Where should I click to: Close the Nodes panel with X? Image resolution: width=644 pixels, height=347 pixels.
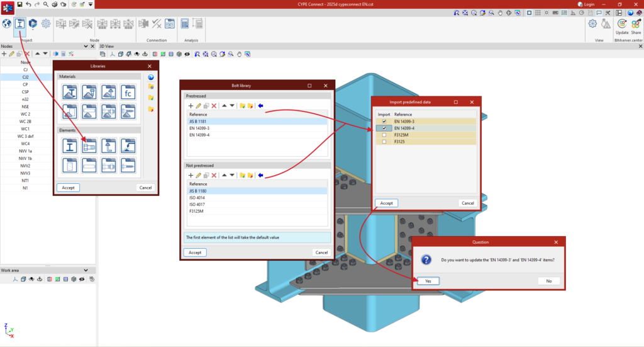pyautogui.click(x=92, y=47)
